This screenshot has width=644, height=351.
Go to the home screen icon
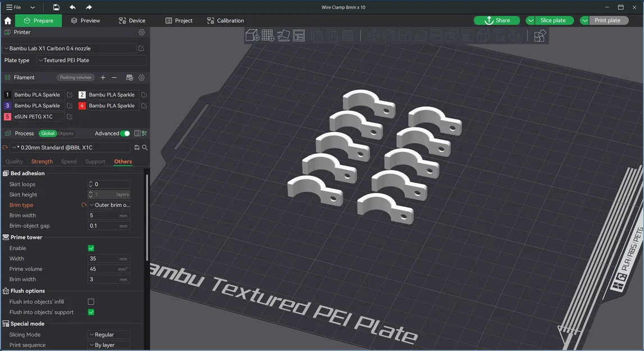click(x=7, y=21)
